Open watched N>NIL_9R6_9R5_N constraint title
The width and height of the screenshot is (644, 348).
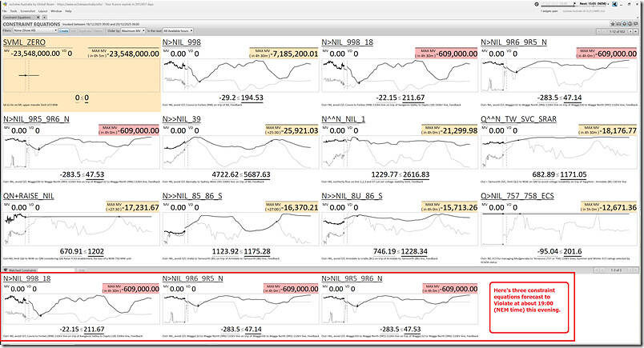192,278
